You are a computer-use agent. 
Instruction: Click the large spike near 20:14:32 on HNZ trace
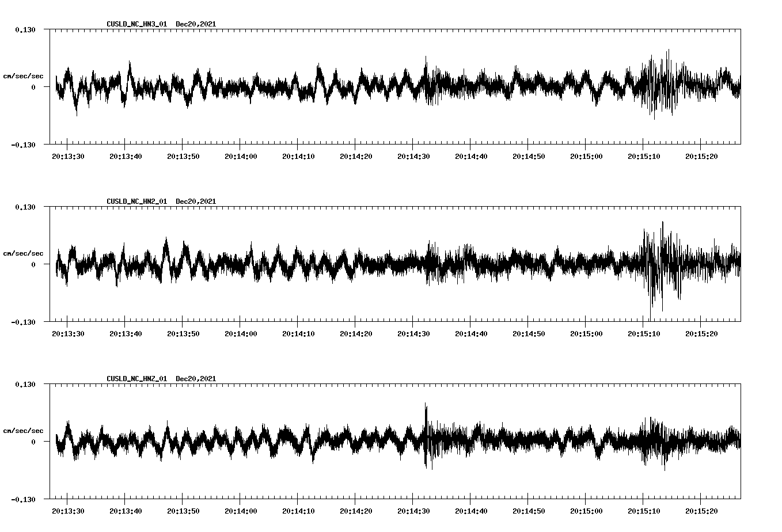click(x=426, y=436)
